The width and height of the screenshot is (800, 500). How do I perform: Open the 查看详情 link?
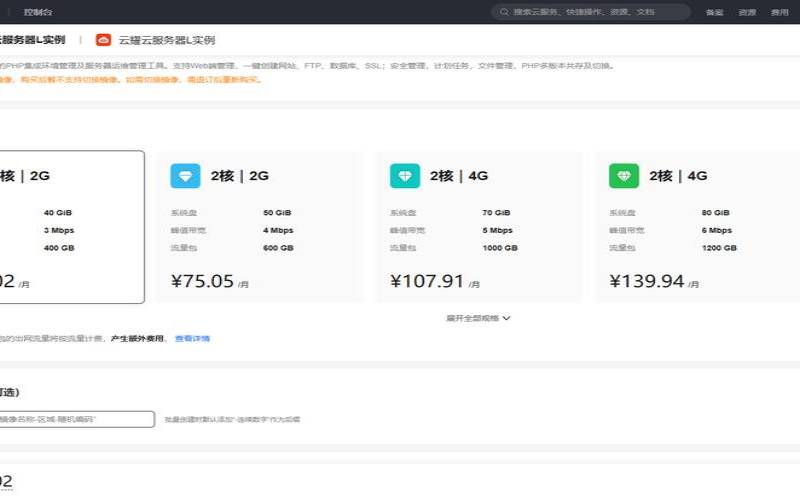click(x=192, y=338)
